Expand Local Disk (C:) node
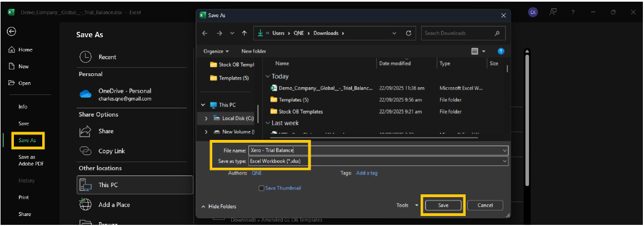The width and height of the screenshot is (644, 226). (206, 118)
